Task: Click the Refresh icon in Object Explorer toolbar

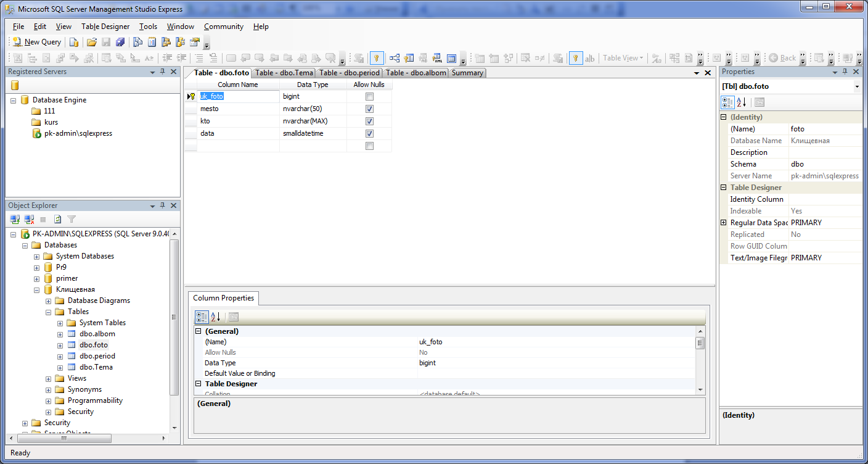Action: point(57,219)
